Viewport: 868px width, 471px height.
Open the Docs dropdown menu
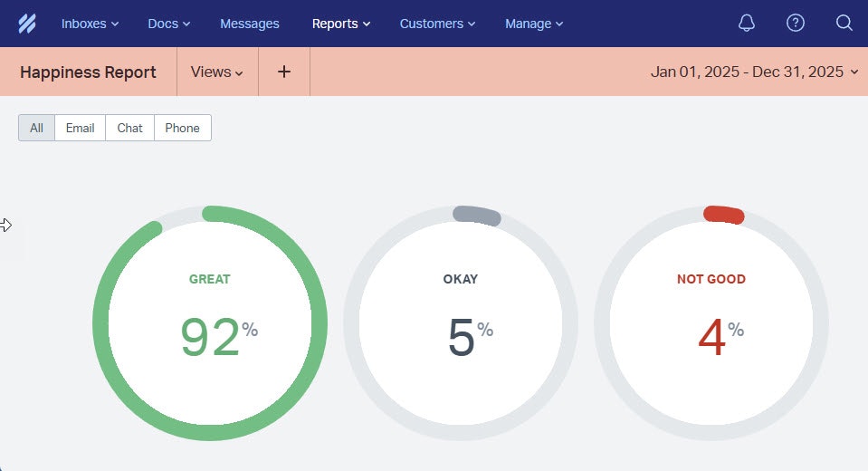pos(169,24)
